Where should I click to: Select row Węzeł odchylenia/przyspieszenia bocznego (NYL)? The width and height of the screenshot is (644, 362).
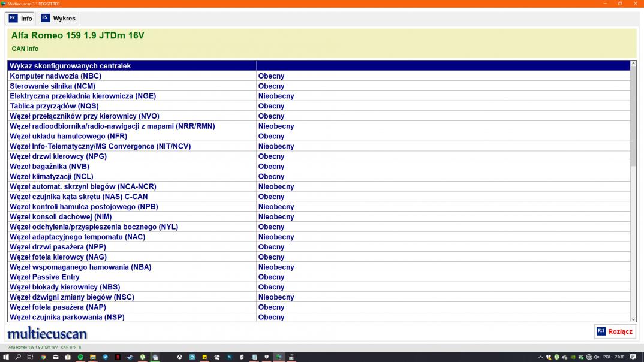click(x=319, y=227)
